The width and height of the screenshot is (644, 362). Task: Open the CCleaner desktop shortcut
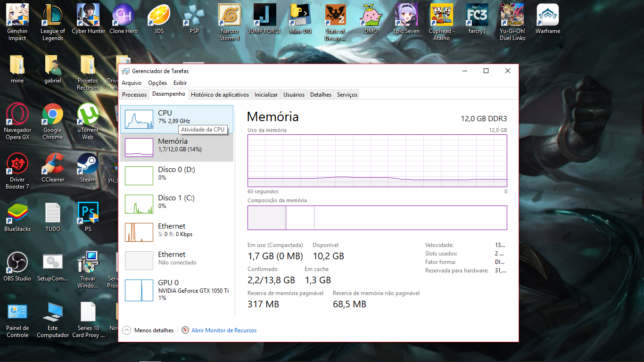pos(53,167)
